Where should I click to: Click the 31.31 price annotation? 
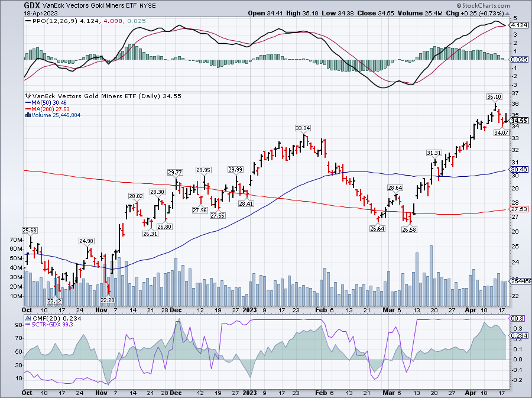pos(434,153)
